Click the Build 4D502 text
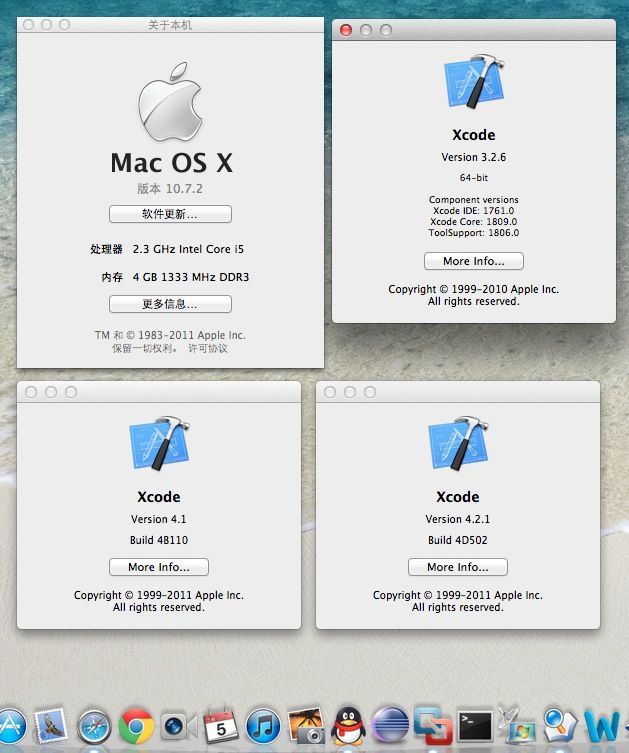This screenshot has height=753, width=629. (x=458, y=540)
